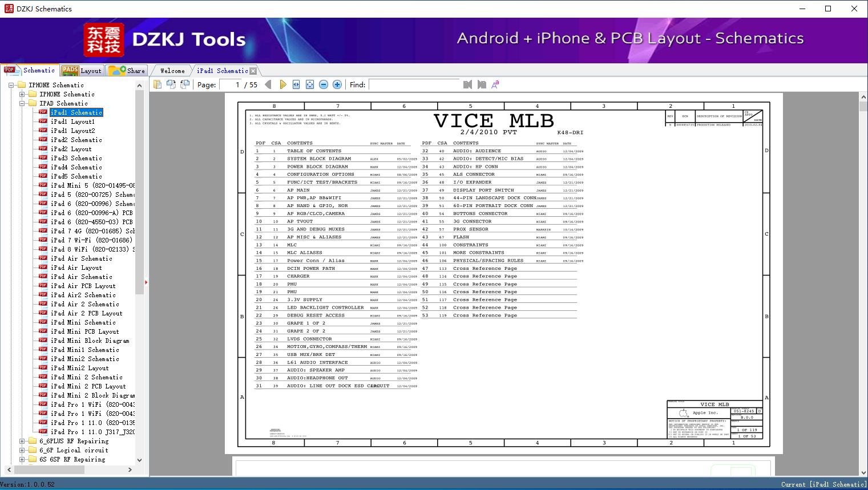
Task: Open the Share panel tab
Action: [x=127, y=70]
